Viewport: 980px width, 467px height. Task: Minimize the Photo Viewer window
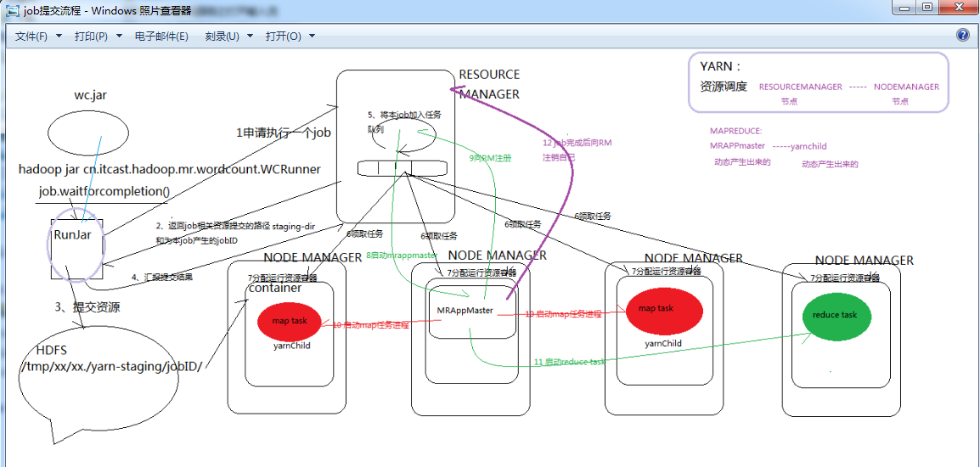[x=904, y=7]
